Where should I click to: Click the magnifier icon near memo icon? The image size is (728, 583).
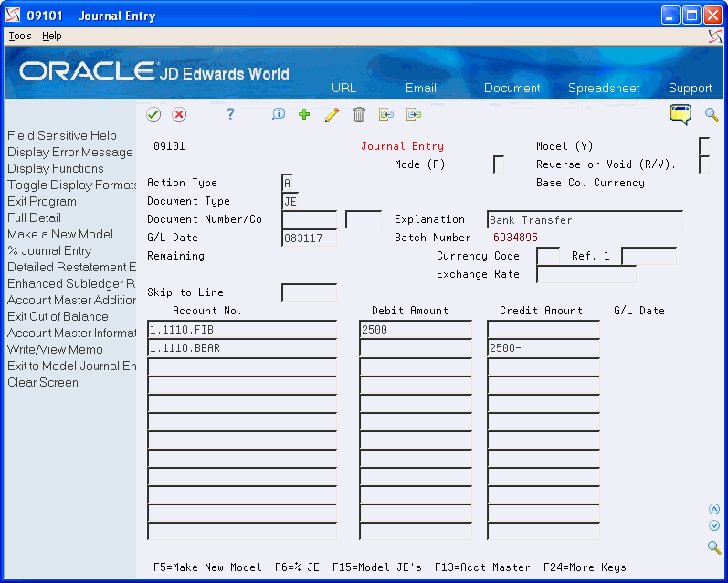(x=712, y=114)
